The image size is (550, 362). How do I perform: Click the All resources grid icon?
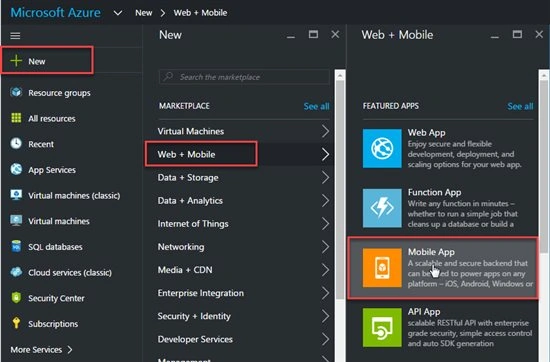[x=16, y=118]
